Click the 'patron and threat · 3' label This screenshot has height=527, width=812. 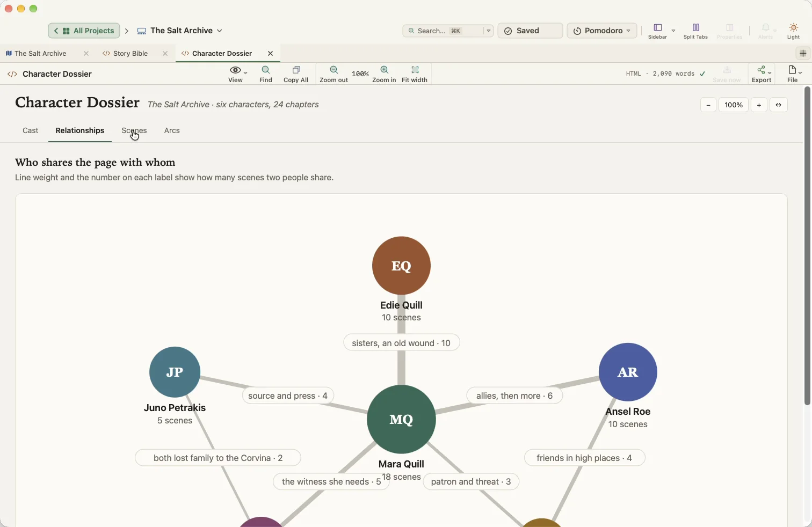tap(471, 481)
